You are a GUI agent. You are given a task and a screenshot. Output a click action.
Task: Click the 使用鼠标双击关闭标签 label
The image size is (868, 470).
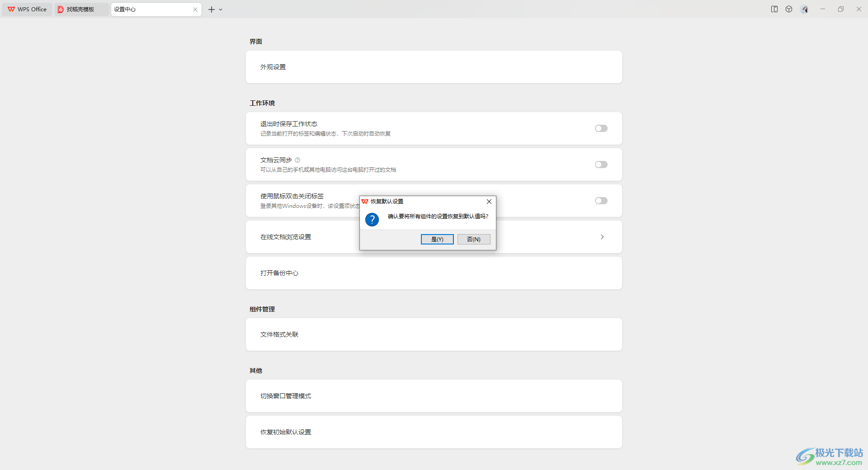tap(292, 196)
